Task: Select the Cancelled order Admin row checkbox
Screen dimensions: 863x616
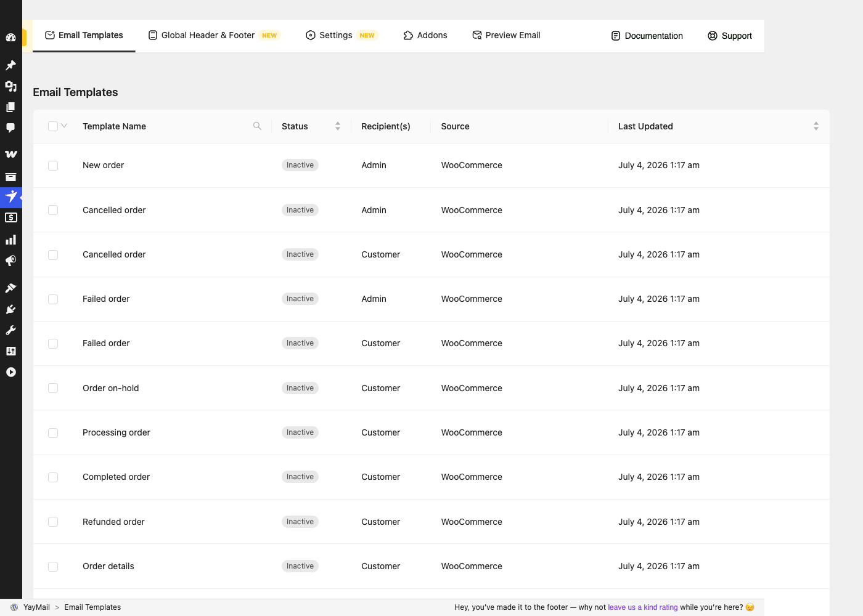Action: [53, 210]
